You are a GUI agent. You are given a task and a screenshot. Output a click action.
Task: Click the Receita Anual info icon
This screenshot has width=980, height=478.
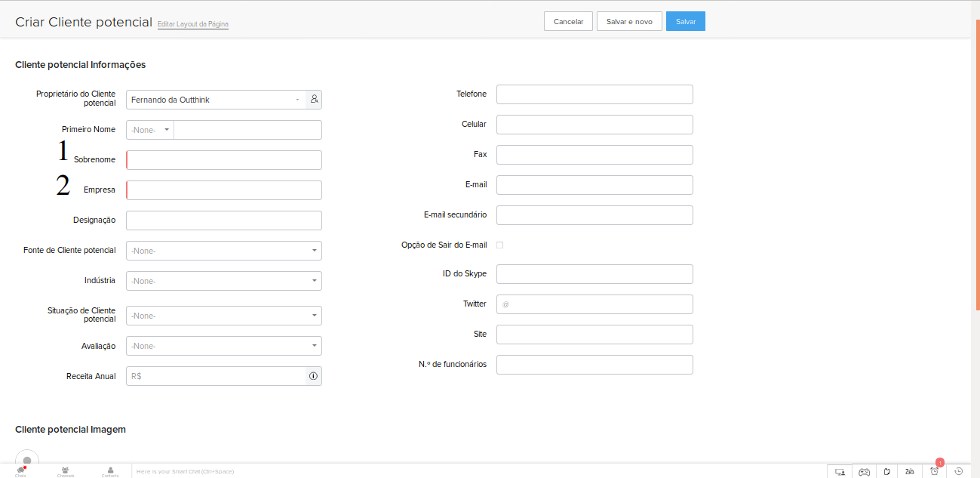point(314,376)
